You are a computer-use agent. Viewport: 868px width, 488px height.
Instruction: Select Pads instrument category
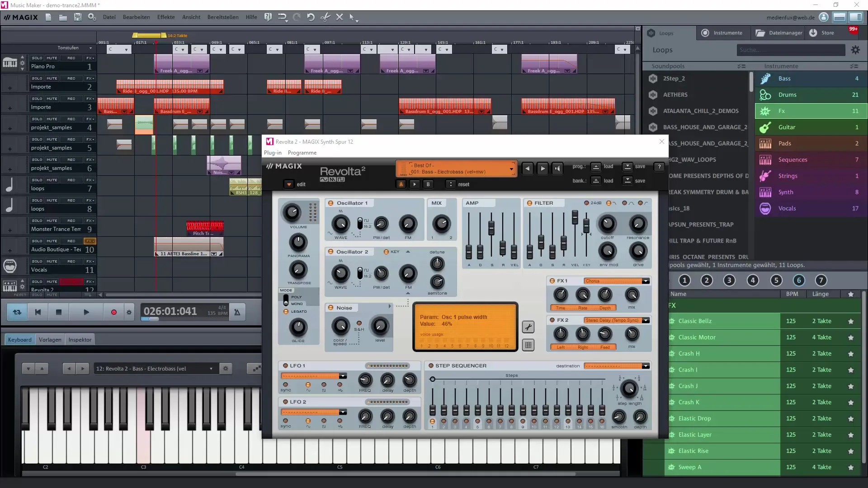811,144
